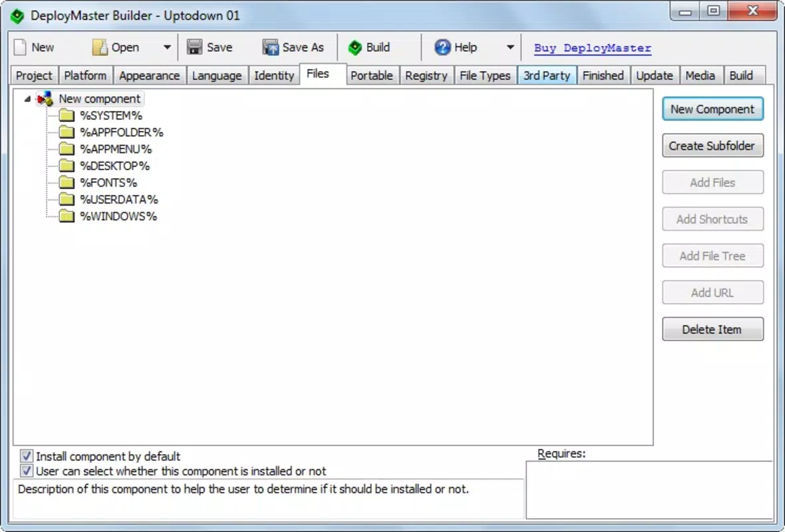Switch to the Identity tab
The height and width of the screenshot is (532, 785).
click(274, 76)
